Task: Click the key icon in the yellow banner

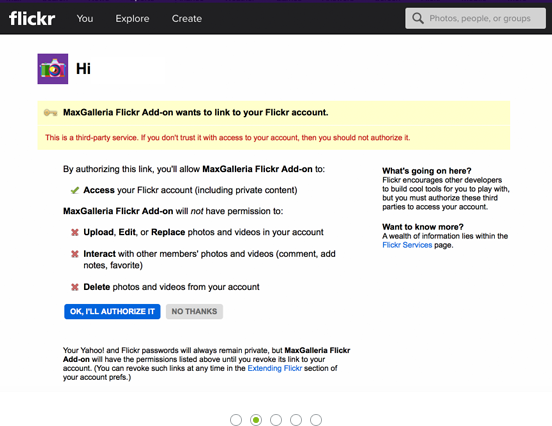Action: pyautogui.click(x=51, y=113)
